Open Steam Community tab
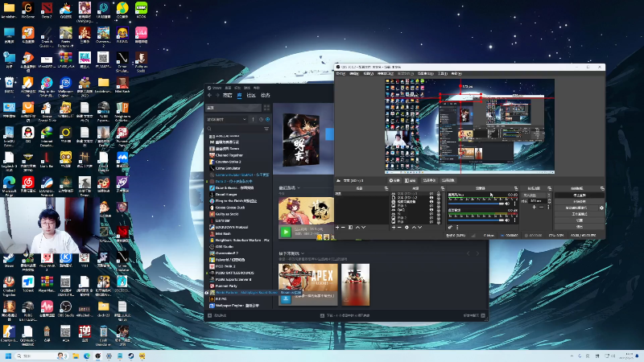 click(x=251, y=95)
